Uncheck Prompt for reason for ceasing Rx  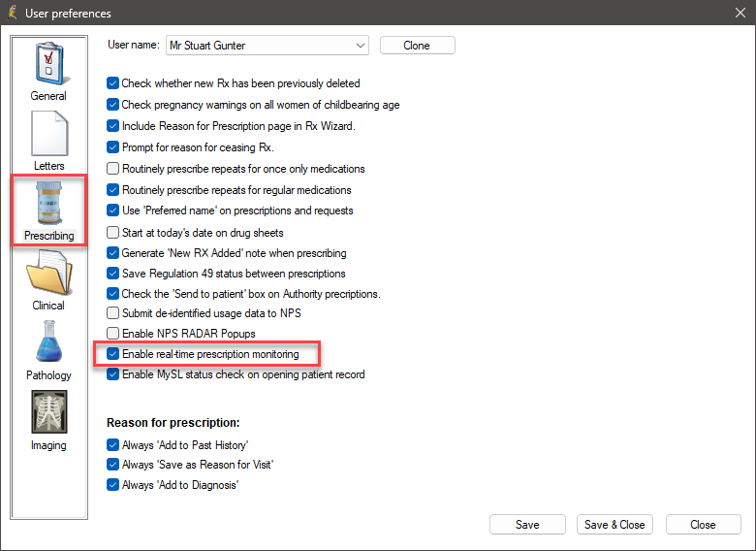[113, 147]
